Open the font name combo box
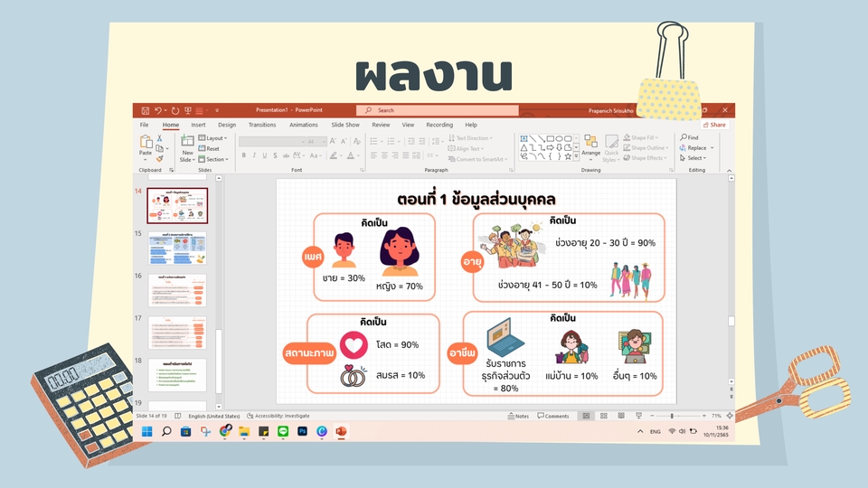This screenshot has height=488, width=868. click(272, 141)
